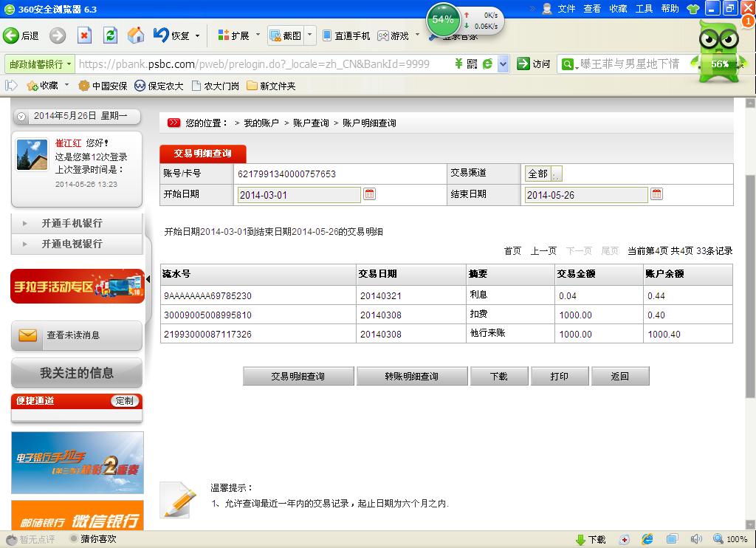Image resolution: width=756 pixels, height=548 pixels.
Task: Select the 交易明细查询 tab
Action: (202, 154)
